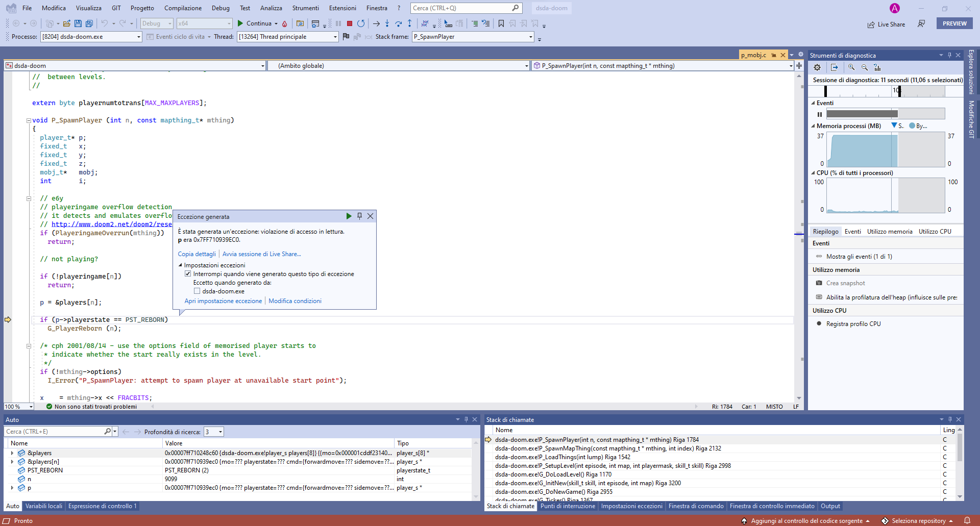Switch to the 'Variabili locali' tab
980x526 pixels.
coord(44,506)
